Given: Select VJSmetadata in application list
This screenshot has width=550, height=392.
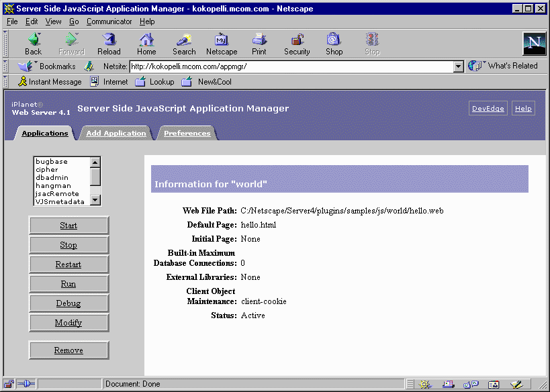Looking at the screenshot, I should (62, 201).
